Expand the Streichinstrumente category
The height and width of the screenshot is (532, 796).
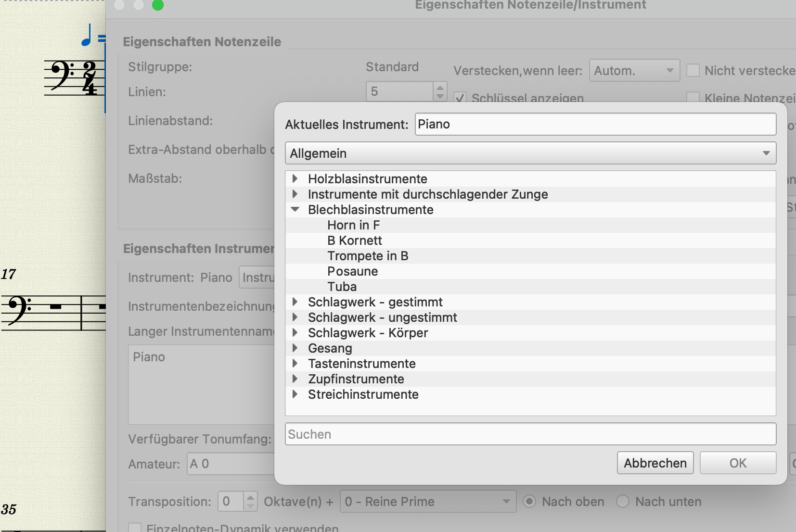[x=295, y=394]
